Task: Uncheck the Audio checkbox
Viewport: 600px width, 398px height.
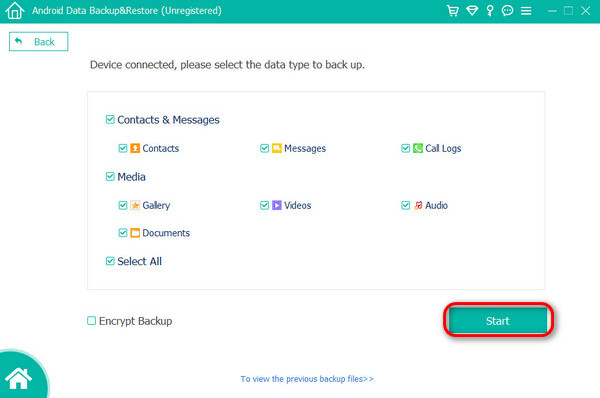Action: point(406,206)
